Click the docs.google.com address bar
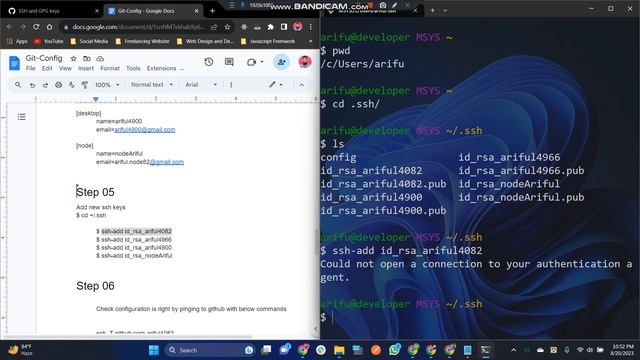This screenshot has width=640, height=360. (139, 27)
